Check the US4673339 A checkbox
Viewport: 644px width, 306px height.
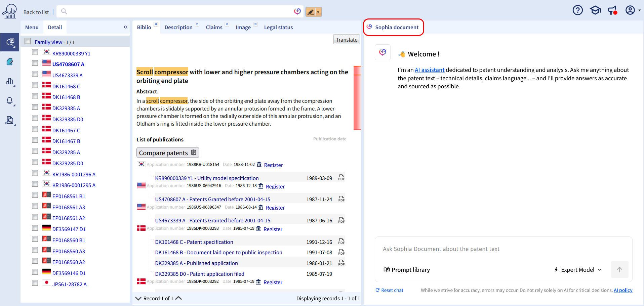(35, 74)
